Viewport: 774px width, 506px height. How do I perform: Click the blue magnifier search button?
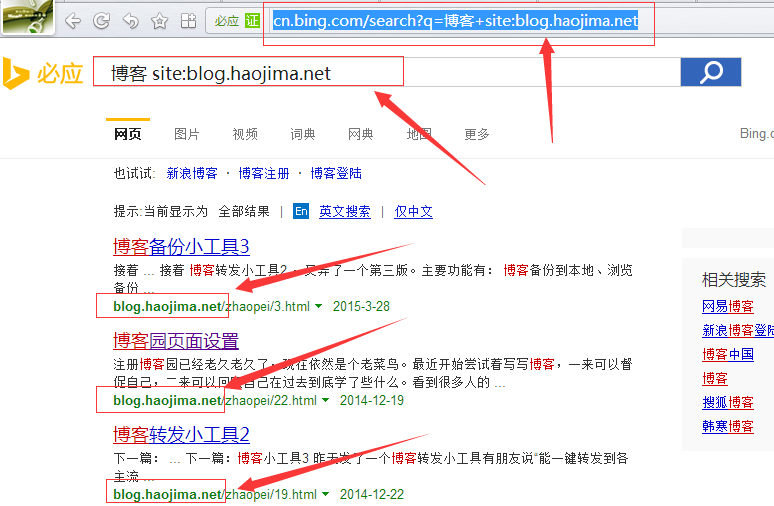(x=711, y=72)
